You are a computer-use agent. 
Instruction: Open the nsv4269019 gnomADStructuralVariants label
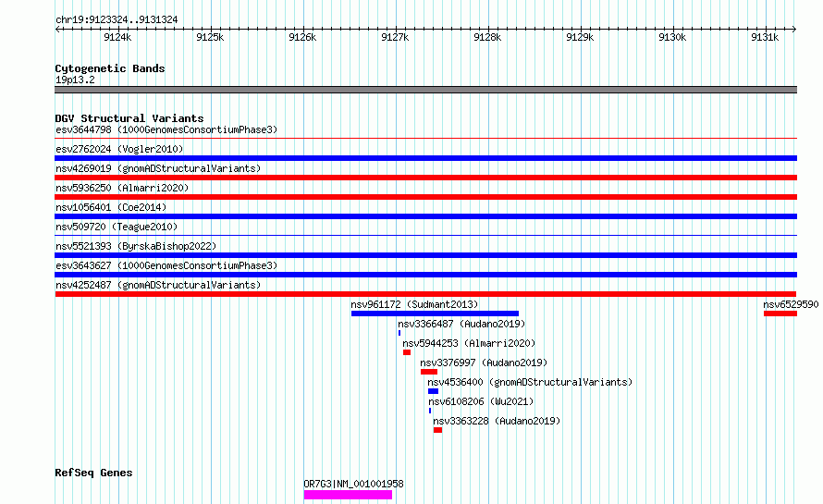click(x=158, y=168)
